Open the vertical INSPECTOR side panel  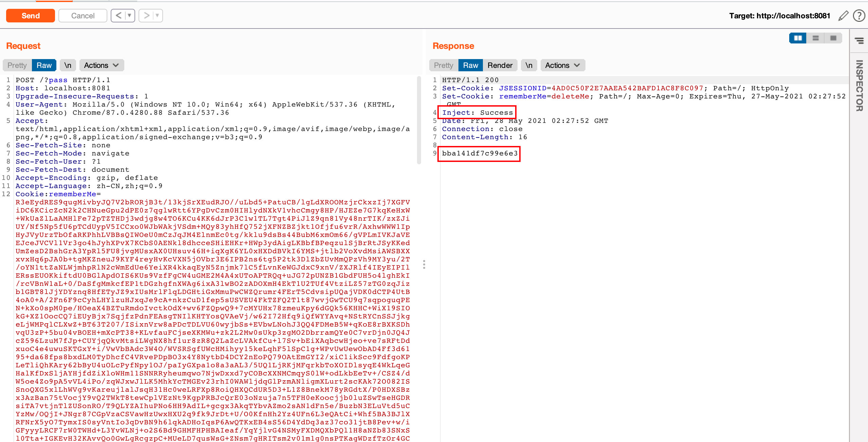click(859, 86)
